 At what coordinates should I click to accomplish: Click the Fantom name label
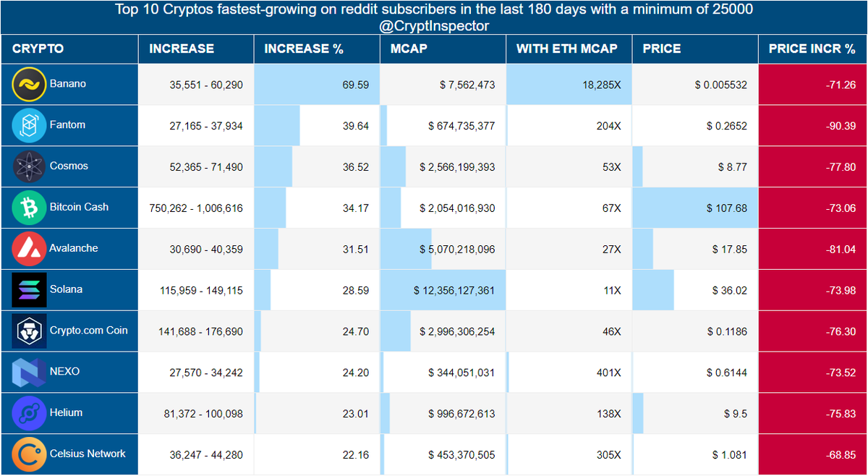click(67, 125)
